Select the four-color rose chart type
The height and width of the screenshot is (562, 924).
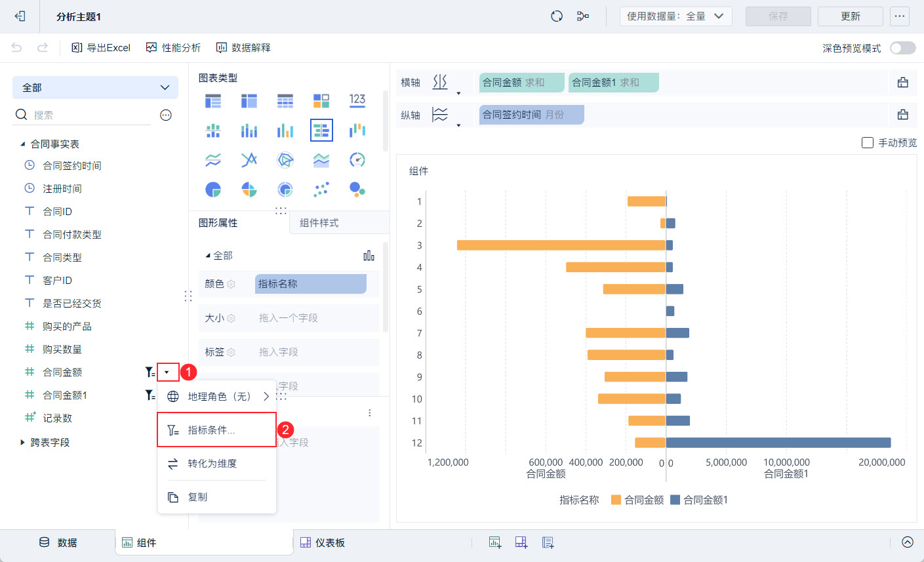[x=249, y=190]
